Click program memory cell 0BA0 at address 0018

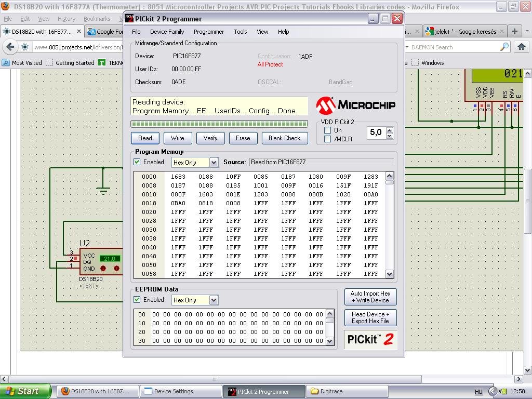178,203
